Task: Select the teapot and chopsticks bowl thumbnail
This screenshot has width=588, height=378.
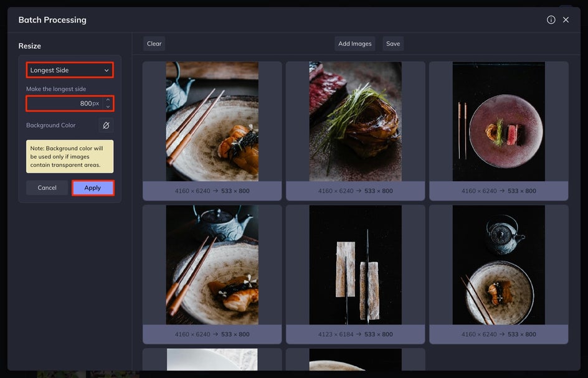Action: 212,121
